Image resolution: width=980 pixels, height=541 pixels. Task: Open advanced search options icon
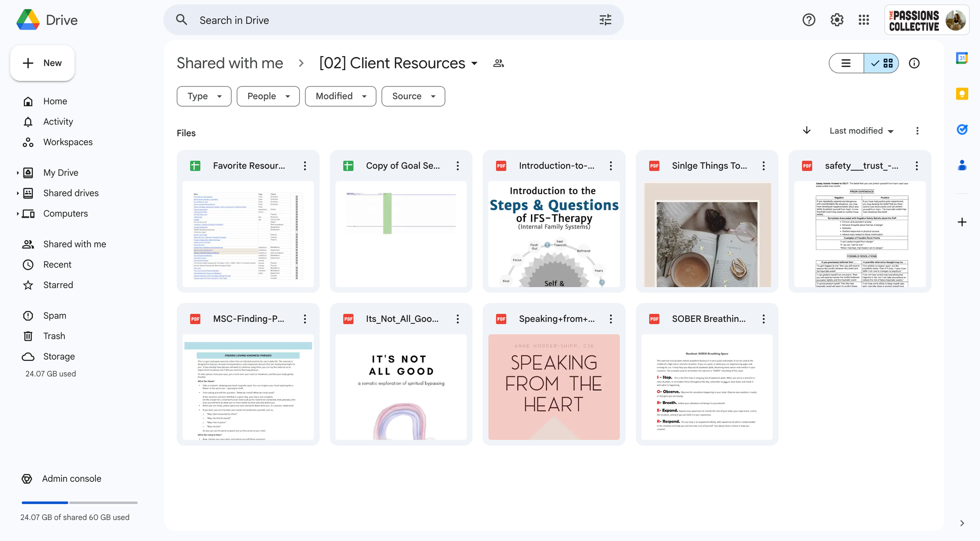point(605,20)
